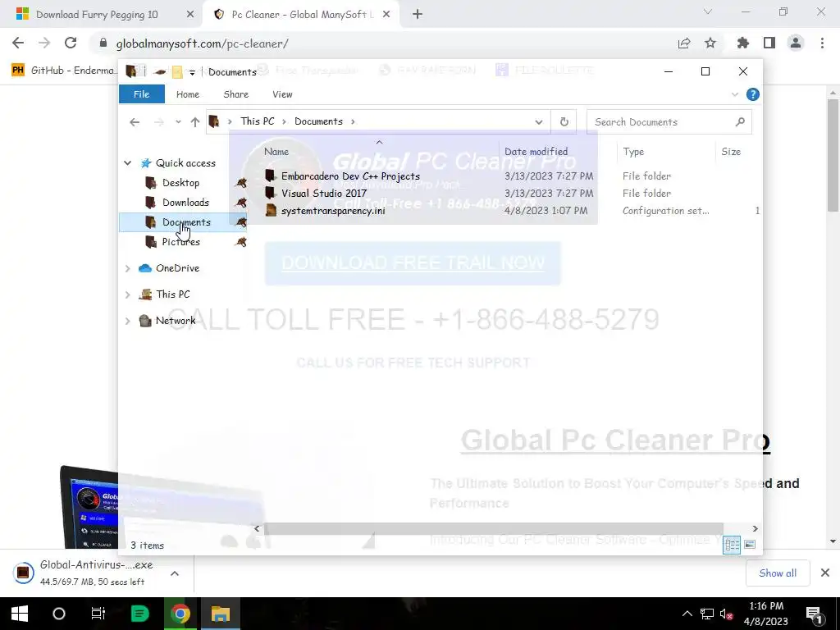This screenshot has width=840, height=630.
Task: Expand the This PC tree node
Action: pos(127,294)
